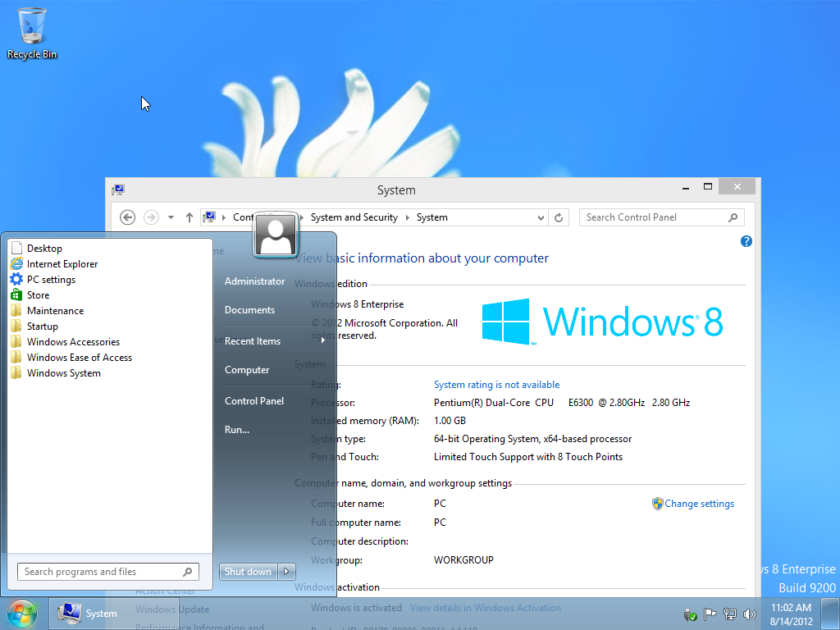Maximize the System window
Image resolution: width=840 pixels, height=630 pixels.
(x=708, y=187)
